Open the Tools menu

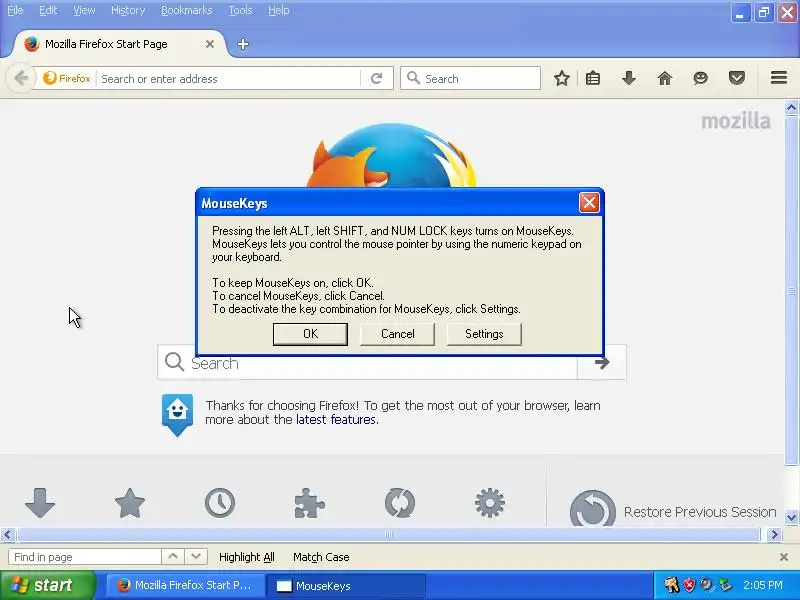240,10
